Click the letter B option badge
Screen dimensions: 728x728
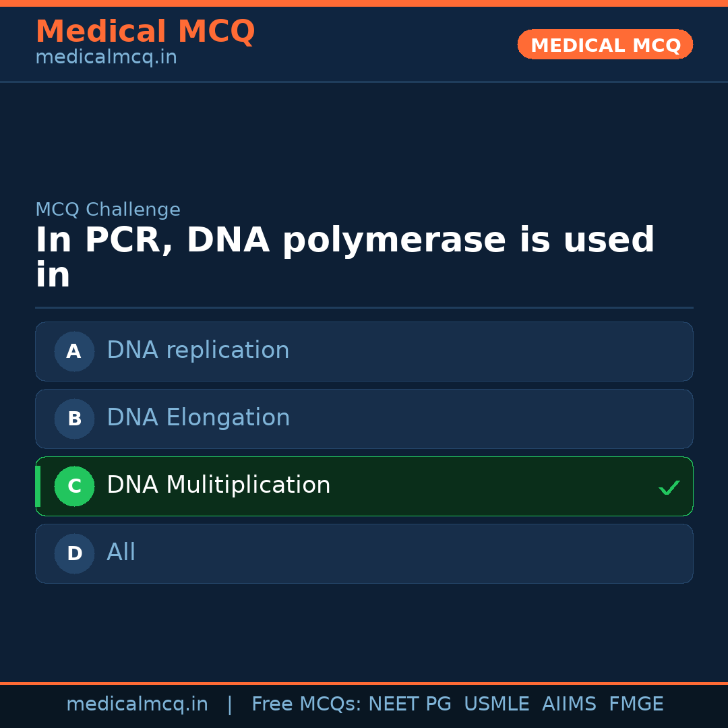pyautogui.click(x=74, y=419)
